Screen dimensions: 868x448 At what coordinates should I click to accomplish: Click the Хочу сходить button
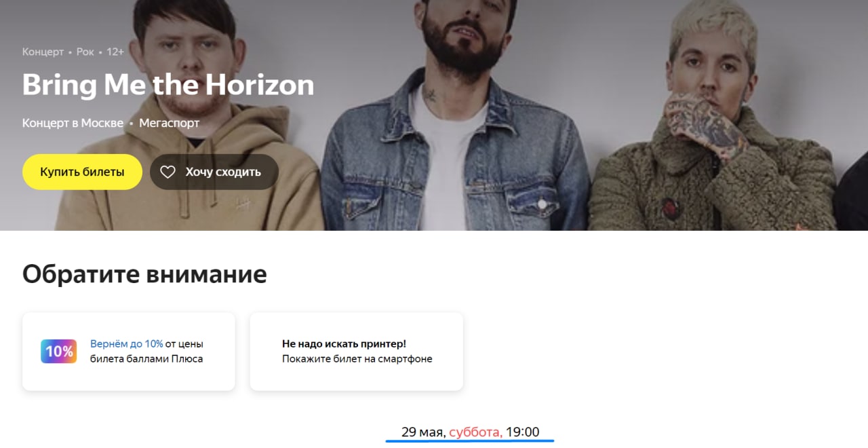214,172
